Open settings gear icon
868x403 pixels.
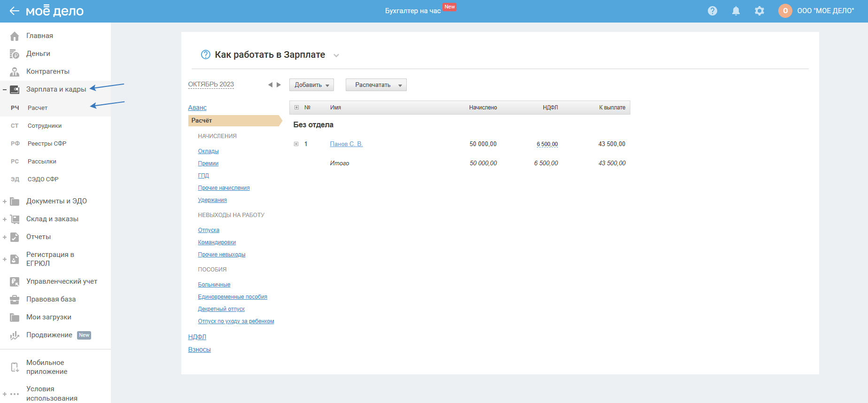click(759, 11)
